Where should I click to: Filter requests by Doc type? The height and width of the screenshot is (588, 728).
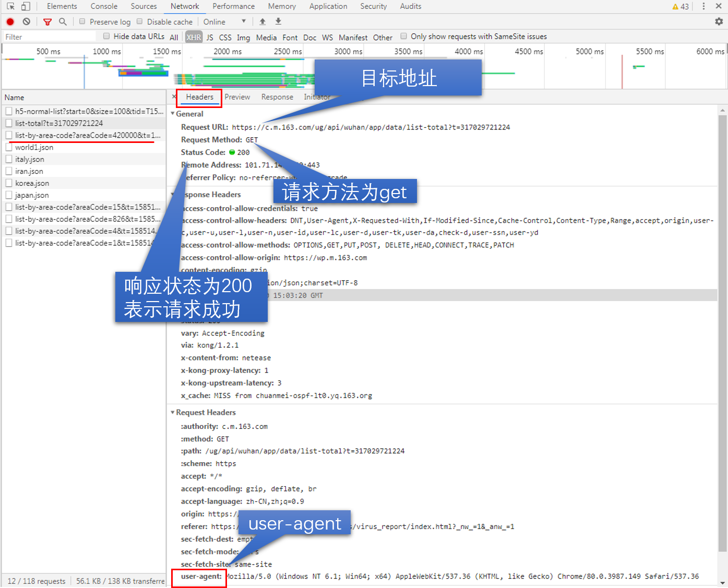tap(310, 37)
